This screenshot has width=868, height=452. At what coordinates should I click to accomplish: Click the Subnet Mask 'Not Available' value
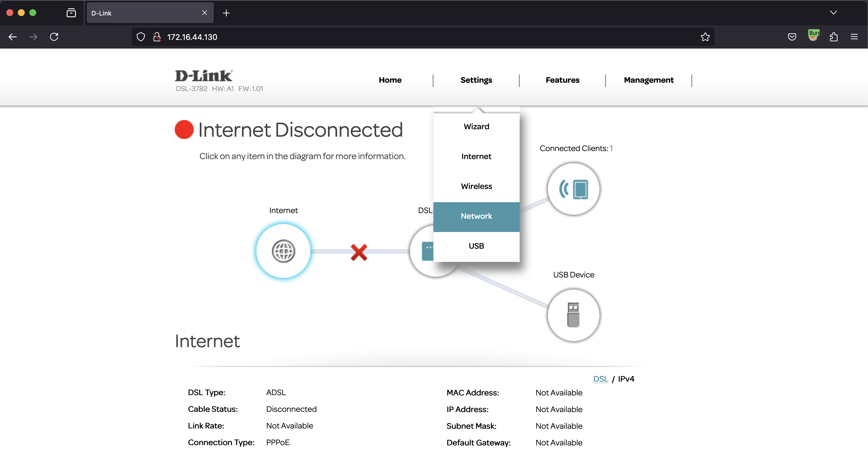point(559,426)
